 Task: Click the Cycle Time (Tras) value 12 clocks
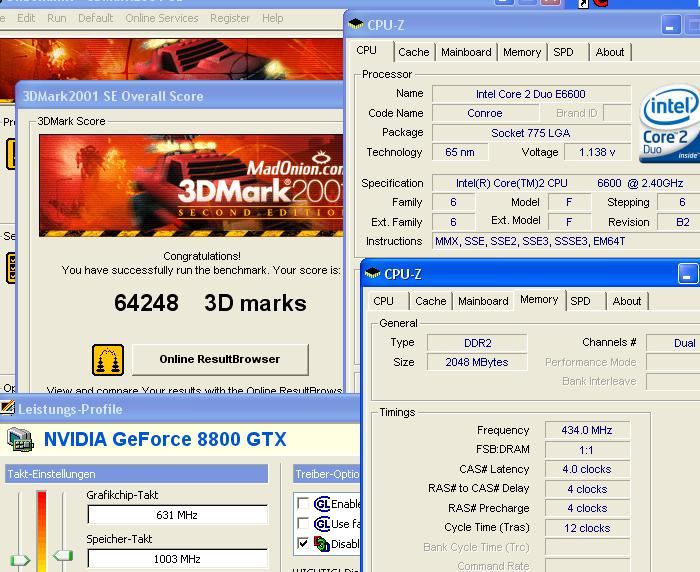(x=587, y=528)
